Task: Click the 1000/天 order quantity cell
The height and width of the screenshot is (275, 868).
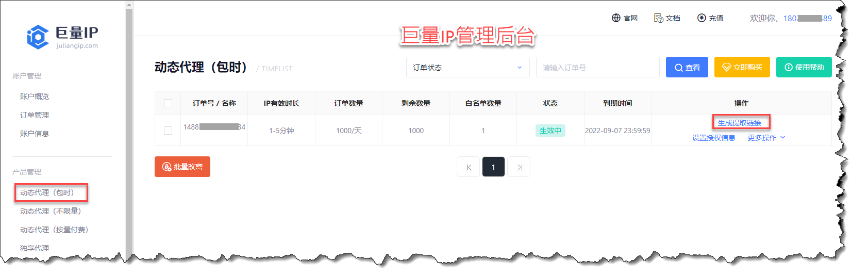Action: tap(349, 131)
